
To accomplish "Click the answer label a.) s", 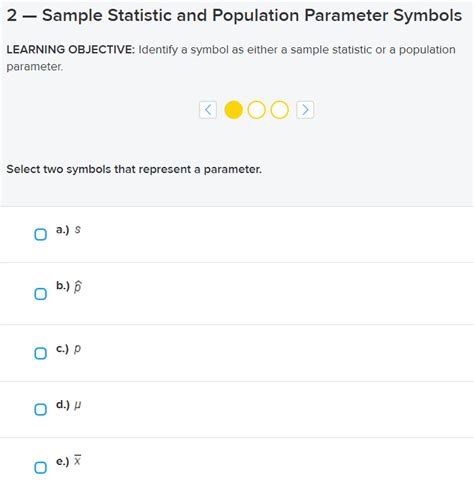I will pos(68,230).
